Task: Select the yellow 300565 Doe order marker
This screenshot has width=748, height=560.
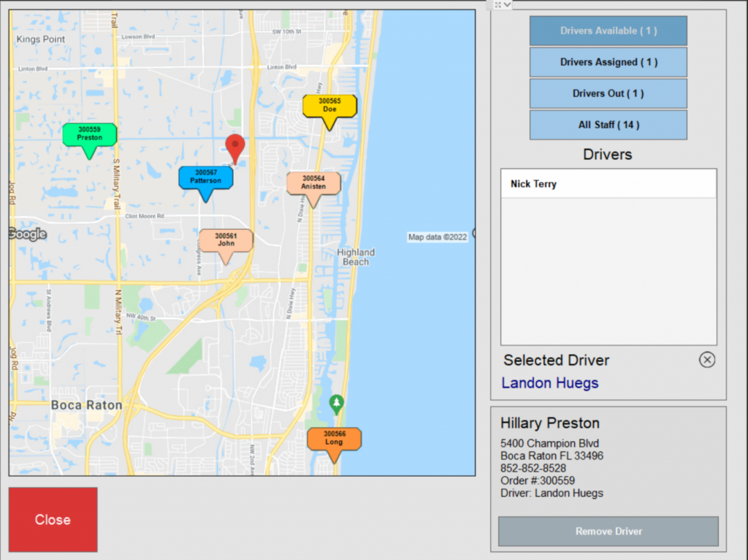Action: (329, 107)
